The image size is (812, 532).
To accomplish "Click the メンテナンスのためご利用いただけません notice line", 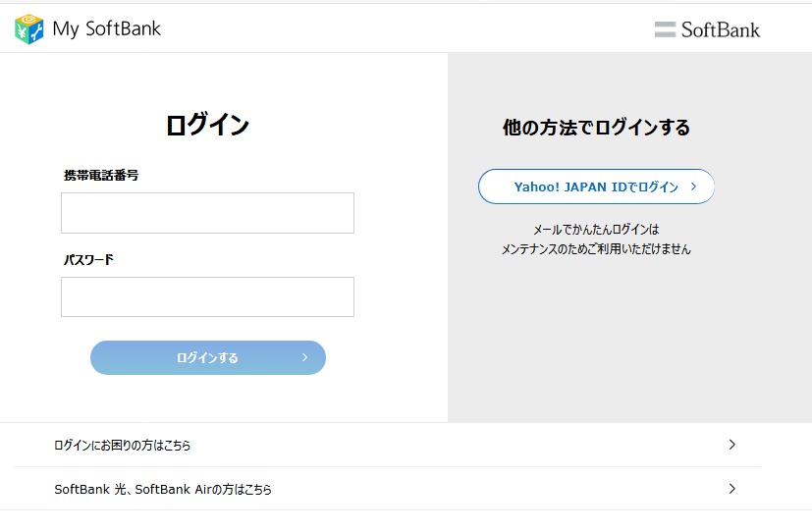I will pyautogui.click(x=596, y=249).
